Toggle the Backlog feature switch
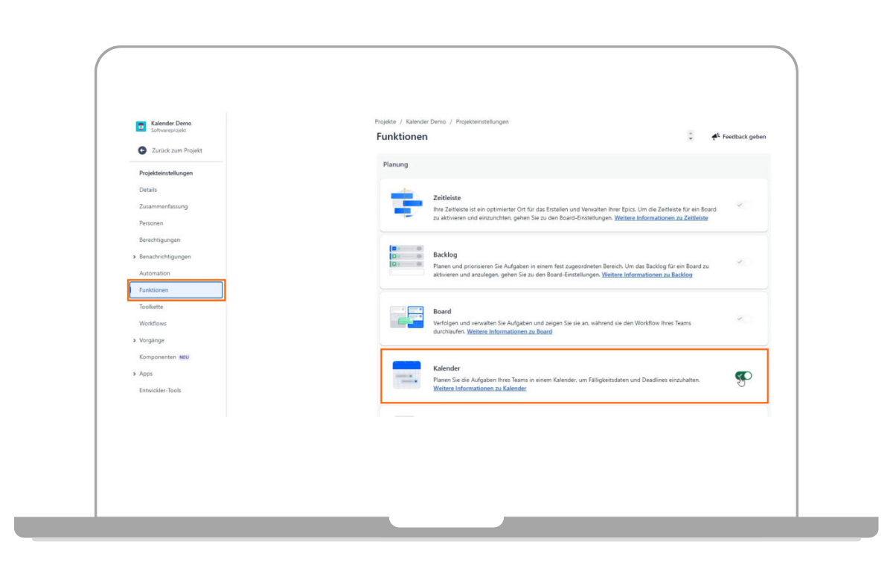The width and height of the screenshot is (893, 588). click(x=743, y=262)
